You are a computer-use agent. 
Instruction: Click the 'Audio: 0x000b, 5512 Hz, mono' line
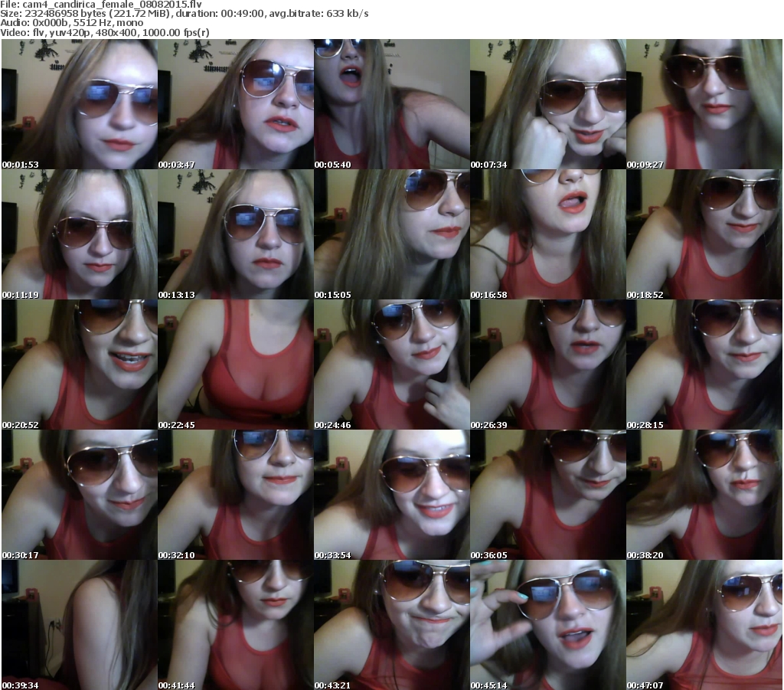coord(72,23)
